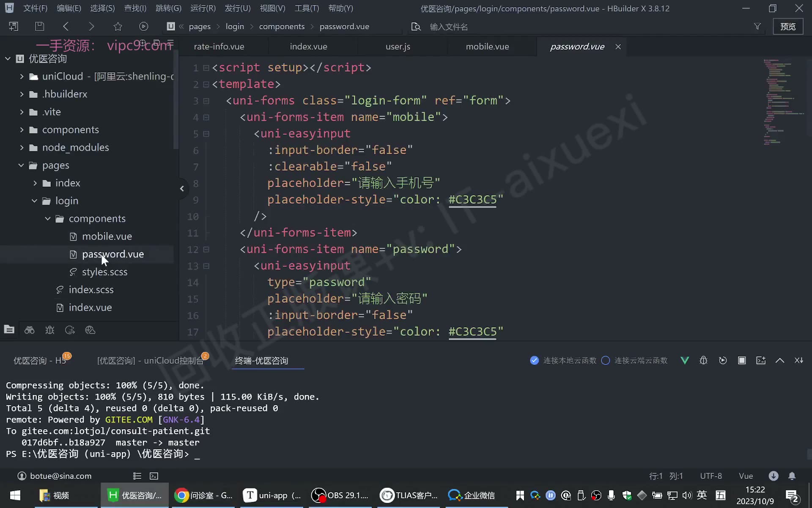This screenshot has width=812, height=508.
Task: Click the rerun icon in console bar
Action: (x=723, y=360)
